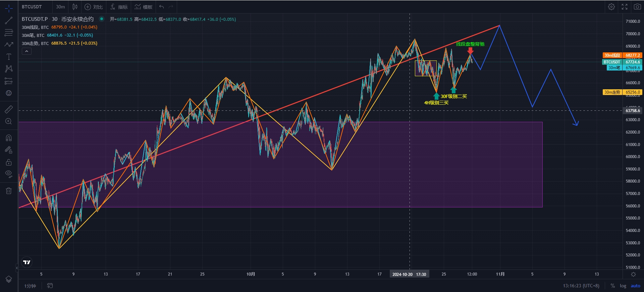Open the time axis settings gear
Viewport: 644px width, 292px height.
pos(633,274)
